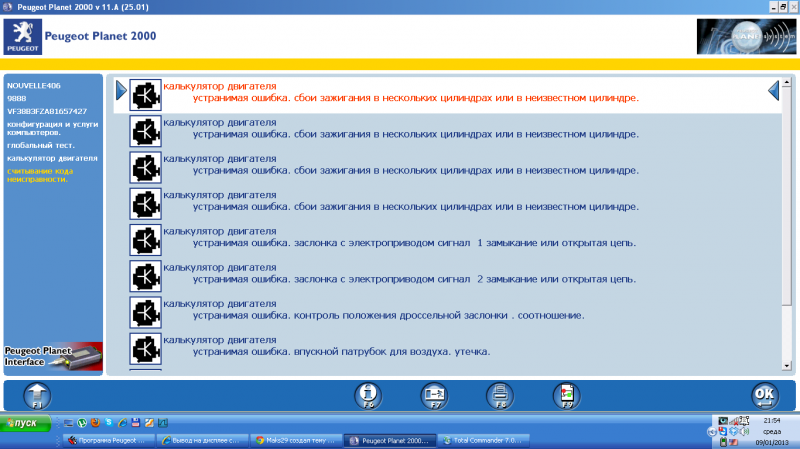Launch Total Commander floppy icon in quick launch

click(x=136, y=422)
